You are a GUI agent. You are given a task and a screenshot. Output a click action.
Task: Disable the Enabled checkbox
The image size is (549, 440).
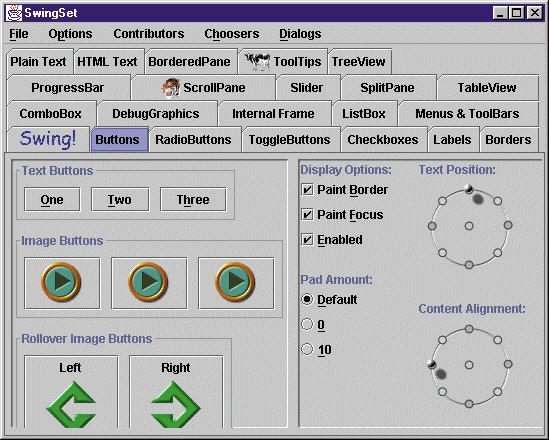[307, 240]
